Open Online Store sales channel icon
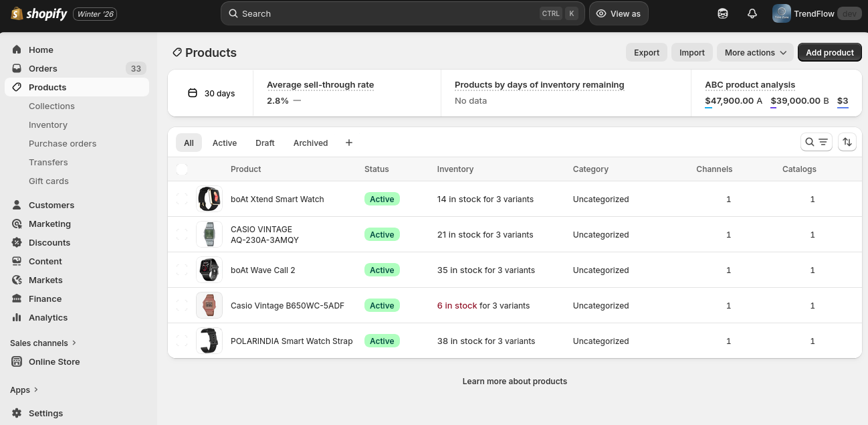 coord(17,361)
